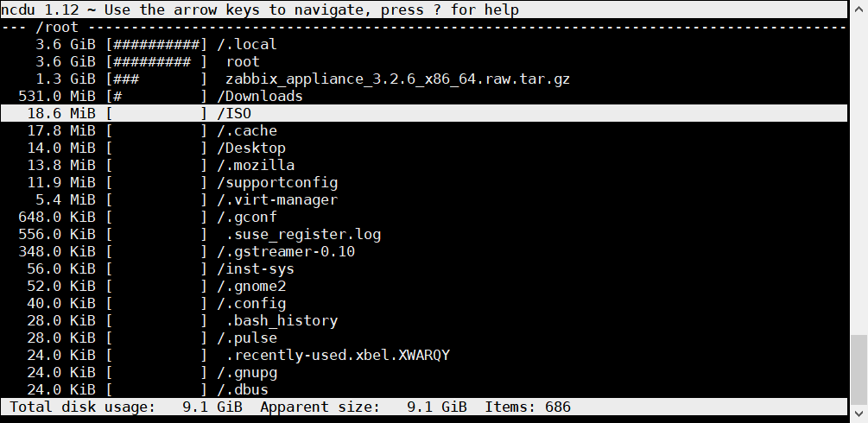Choose the /.dbus directory entry

pos(423,389)
